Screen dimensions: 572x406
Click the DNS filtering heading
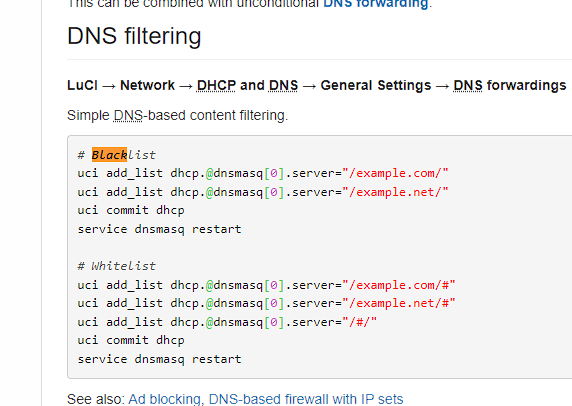click(x=134, y=36)
